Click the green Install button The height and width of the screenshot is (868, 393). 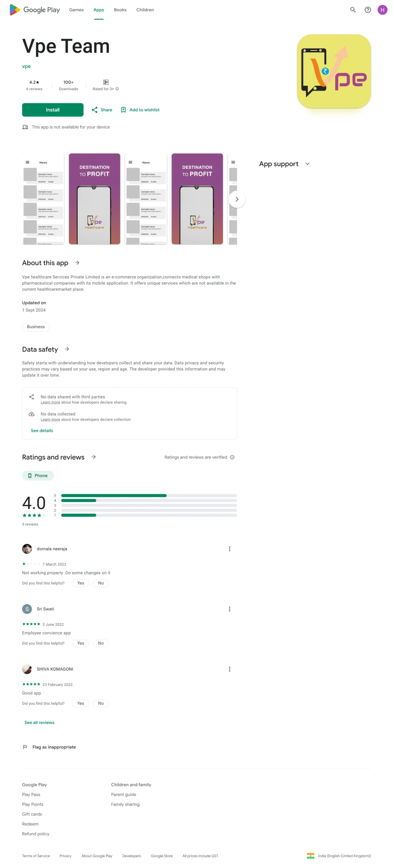(x=53, y=110)
